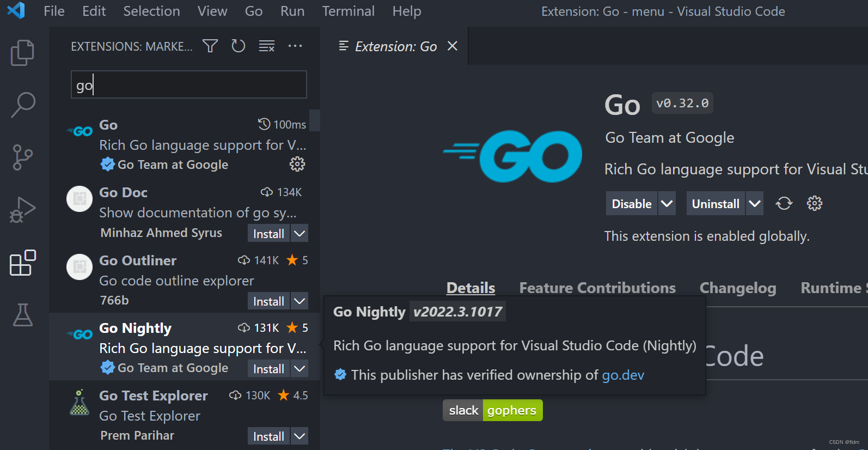Viewport: 868px width, 450px height.
Task: Click the VS Code logo icon
Action: click(x=16, y=10)
